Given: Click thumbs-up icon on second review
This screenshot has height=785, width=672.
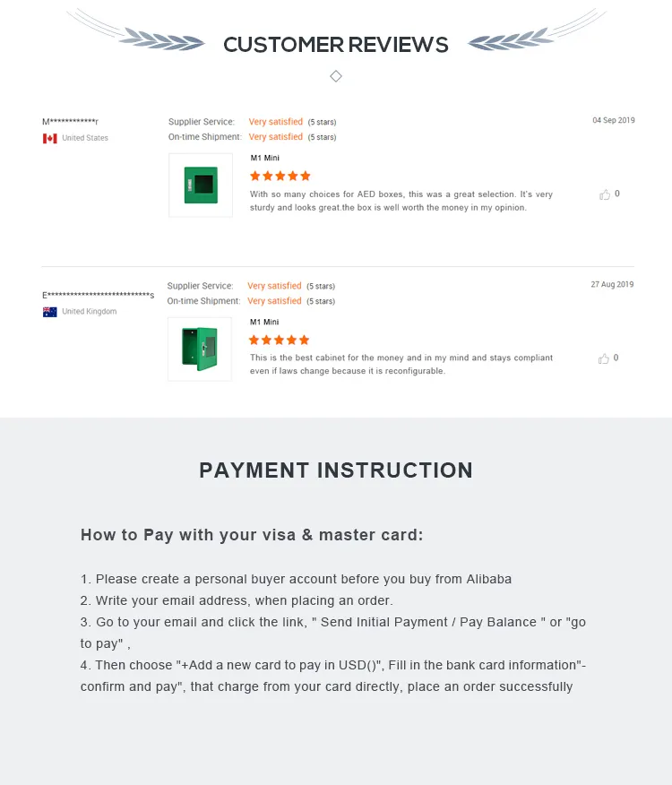Looking at the screenshot, I should click(x=604, y=358).
